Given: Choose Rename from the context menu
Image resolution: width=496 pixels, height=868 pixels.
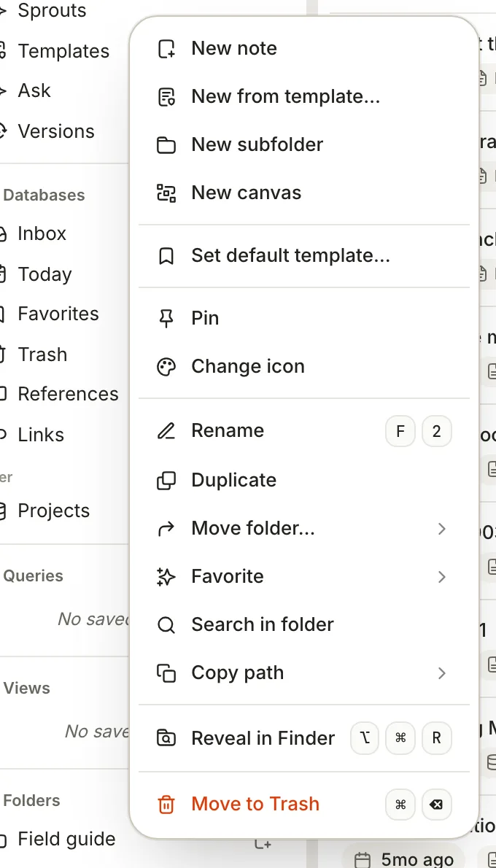Looking at the screenshot, I should click(304, 430).
